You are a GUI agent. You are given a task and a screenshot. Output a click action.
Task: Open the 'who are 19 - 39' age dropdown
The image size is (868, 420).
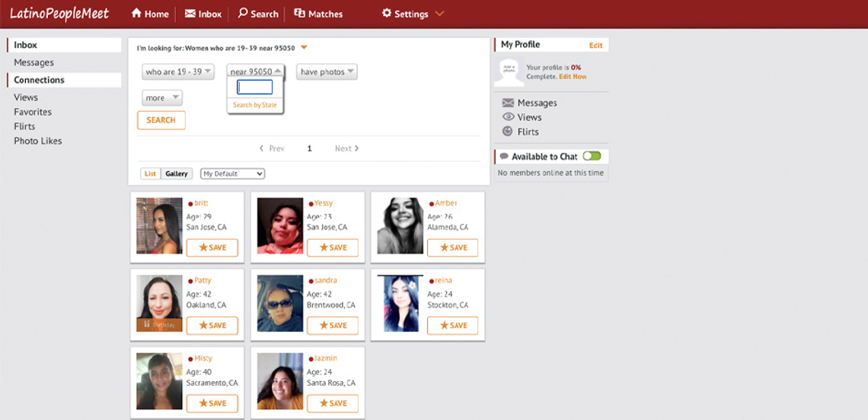(178, 72)
